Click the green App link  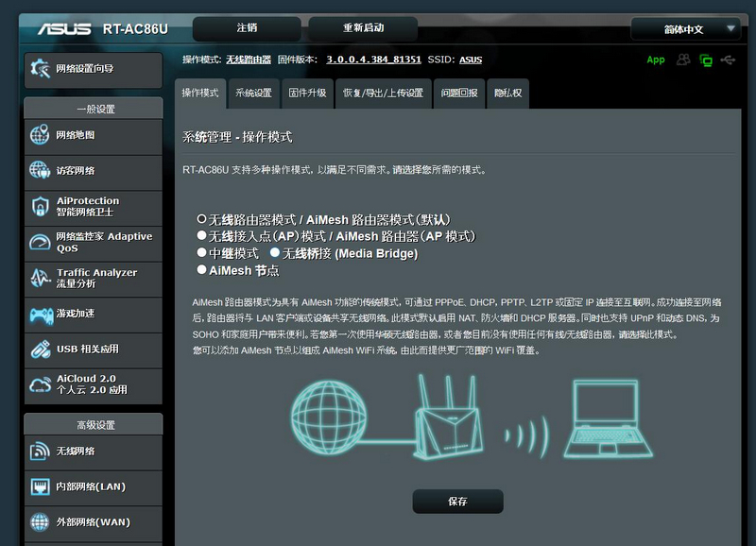(655, 60)
